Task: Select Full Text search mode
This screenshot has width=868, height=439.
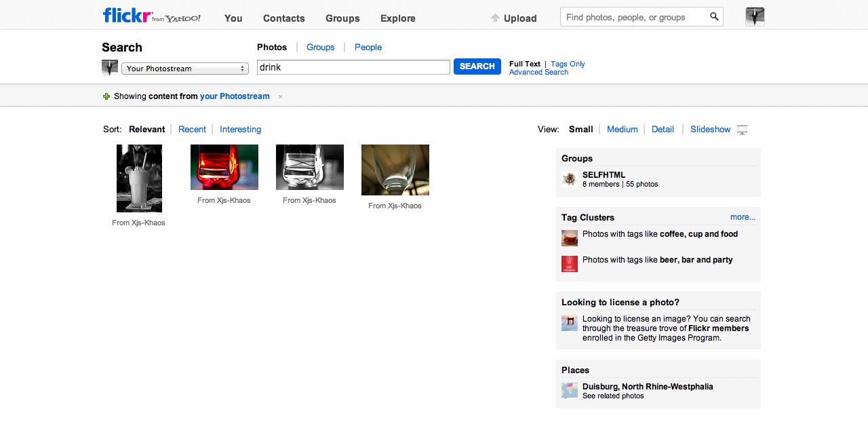Action: [525, 64]
